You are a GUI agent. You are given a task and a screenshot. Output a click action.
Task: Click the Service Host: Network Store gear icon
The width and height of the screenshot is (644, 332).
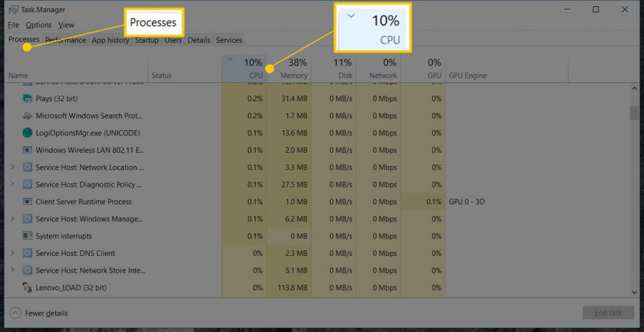(28, 271)
